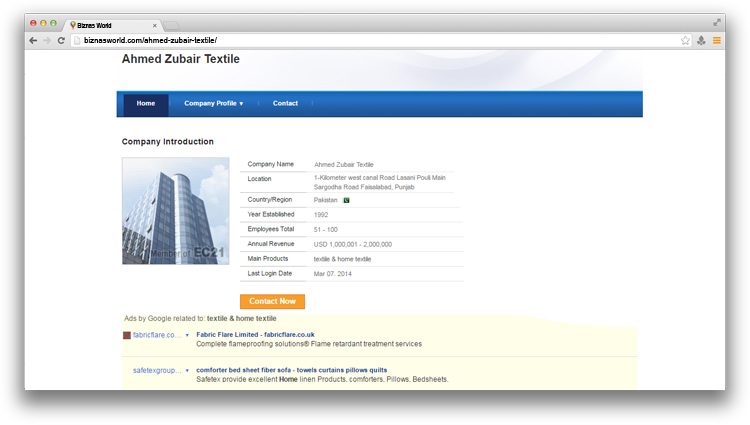Click the value 1992
The height and width of the screenshot is (425, 750).
321,215
